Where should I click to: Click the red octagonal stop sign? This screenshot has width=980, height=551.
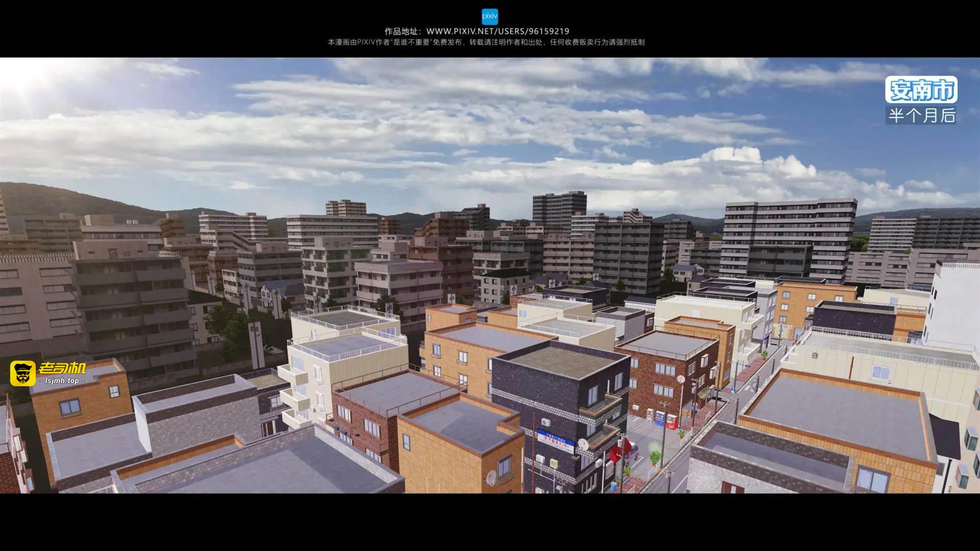[x=620, y=450]
